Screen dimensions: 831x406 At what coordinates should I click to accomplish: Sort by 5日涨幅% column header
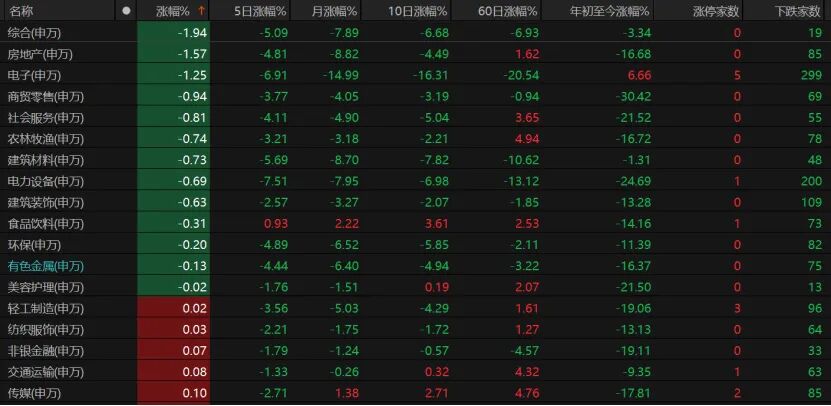(260, 11)
